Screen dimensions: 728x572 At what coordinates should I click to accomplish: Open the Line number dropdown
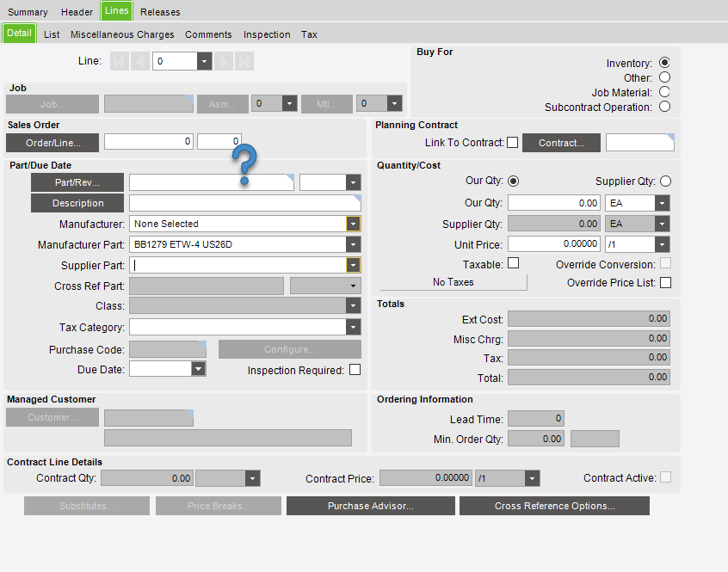204,61
